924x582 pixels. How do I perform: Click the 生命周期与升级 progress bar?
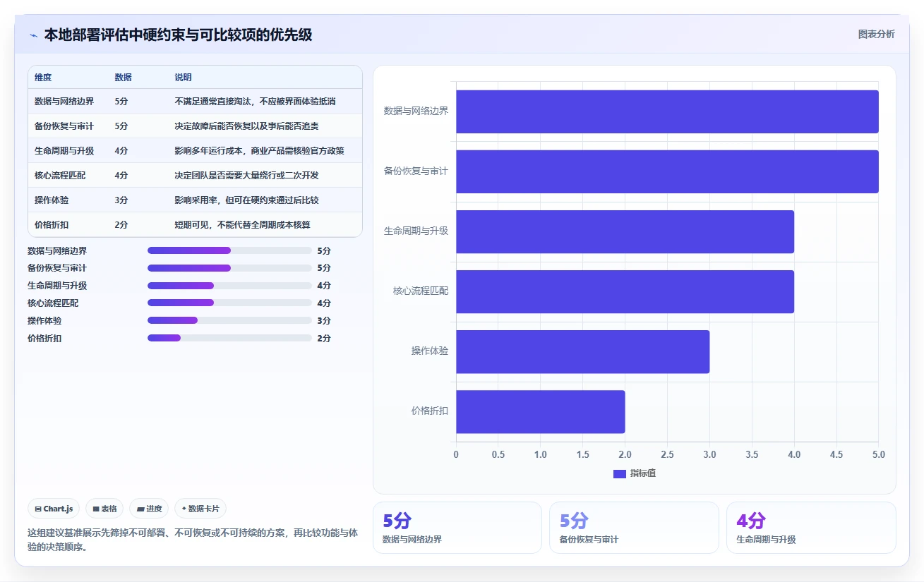229,286
